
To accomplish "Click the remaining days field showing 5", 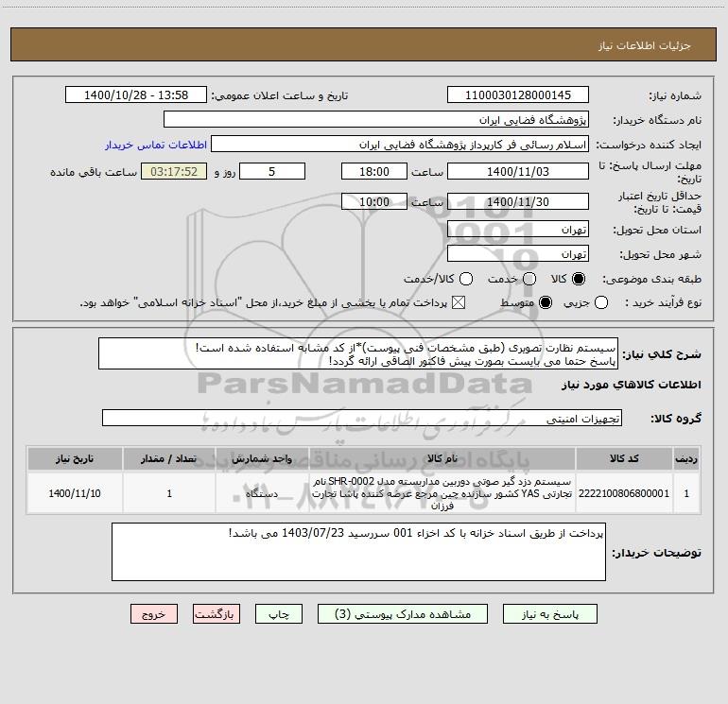I will click(272, 171).
